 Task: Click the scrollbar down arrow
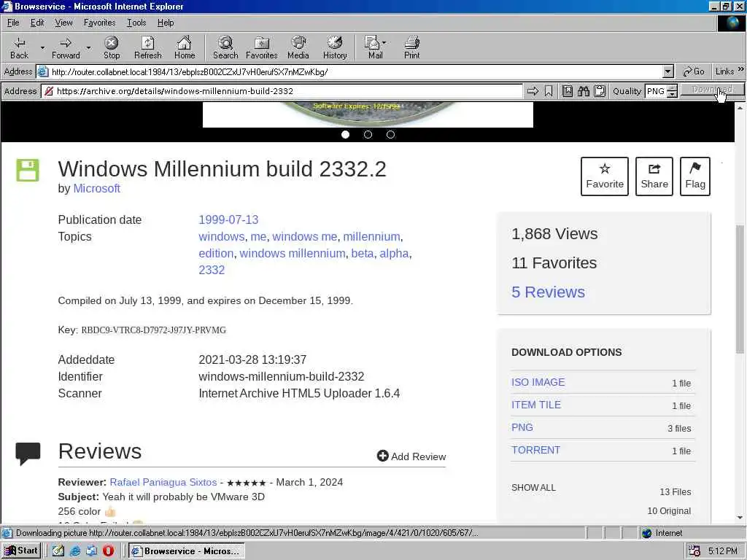(x=740, y=518)
